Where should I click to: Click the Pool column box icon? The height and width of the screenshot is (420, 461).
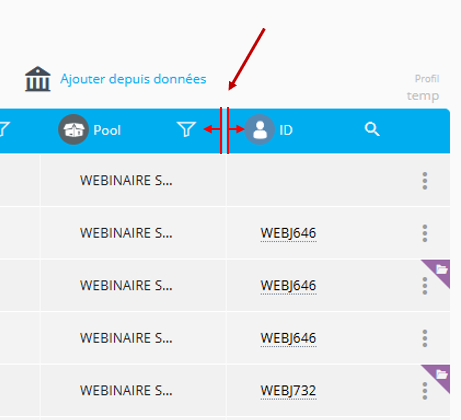pyautogui.click(x=73, y=129)
